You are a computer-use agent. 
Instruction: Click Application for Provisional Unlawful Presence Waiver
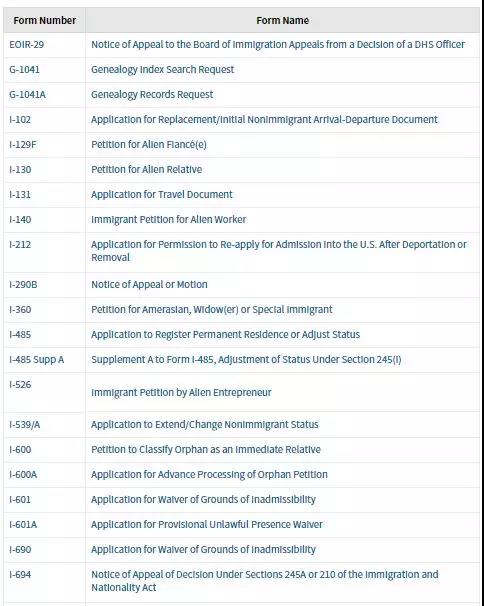(206, 524)
